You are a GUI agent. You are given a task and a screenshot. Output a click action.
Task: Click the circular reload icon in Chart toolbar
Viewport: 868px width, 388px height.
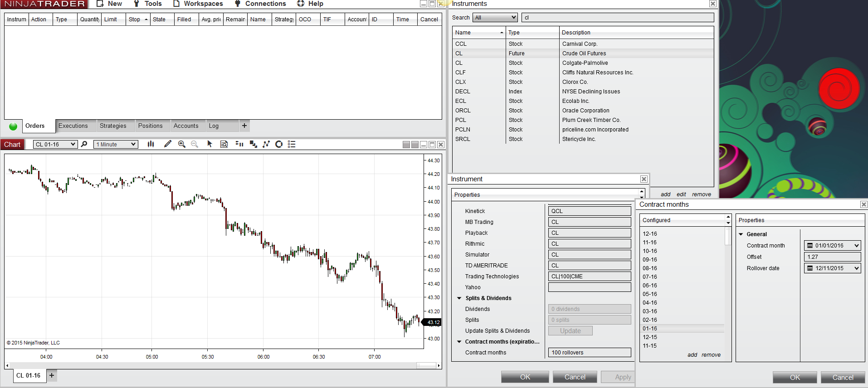click(279, 144)
